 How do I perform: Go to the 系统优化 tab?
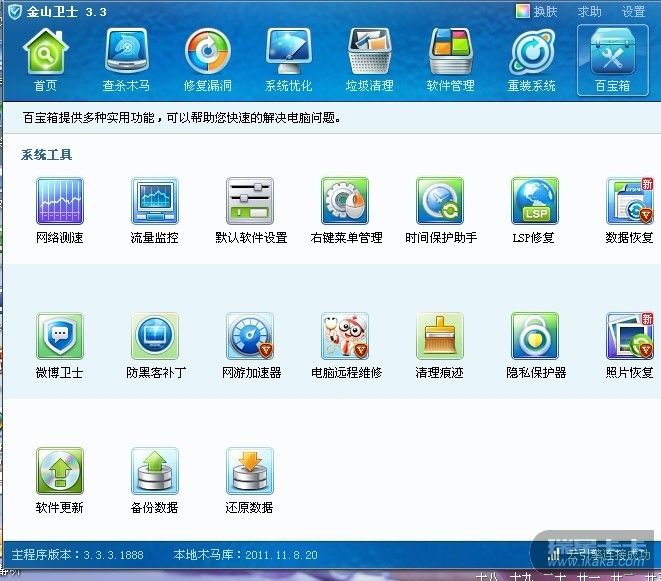click(288, 60)
